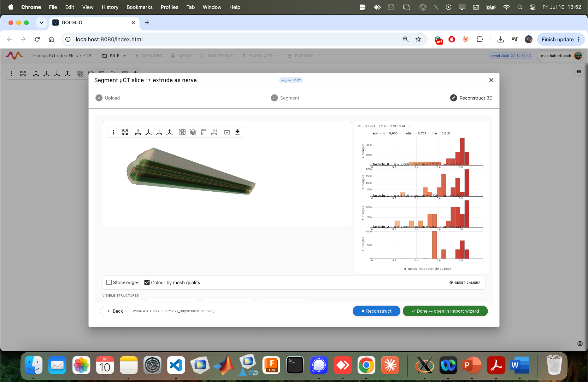
Task: Toggle the crossed-out grid icon in dialog viewer toolbar
Action: tap(182, 132)
